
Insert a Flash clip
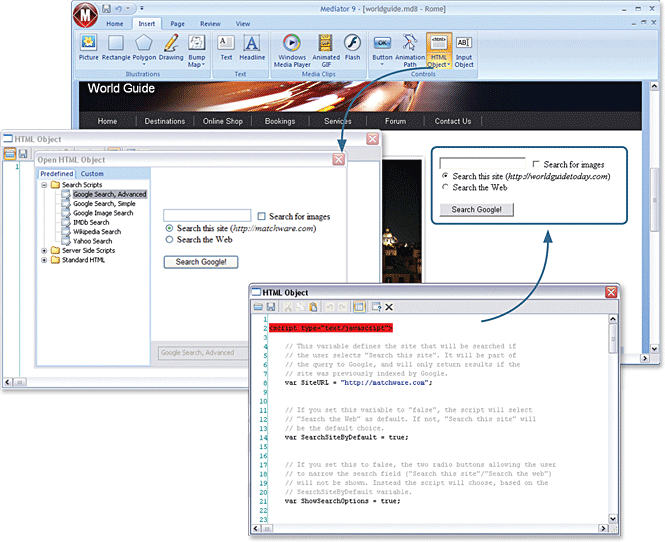(x=352, y=47)
